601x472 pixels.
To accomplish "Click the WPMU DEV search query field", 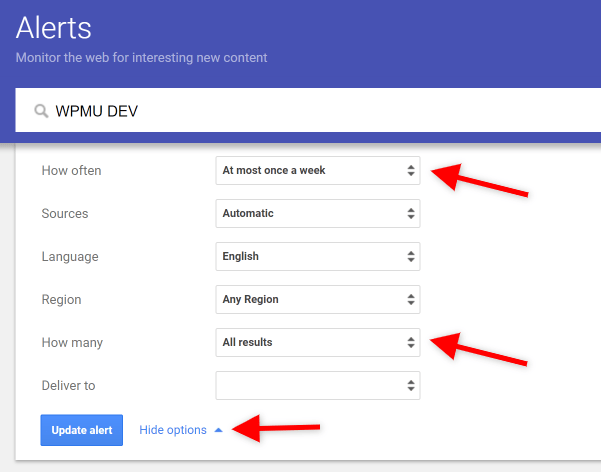I will [308, 111].
